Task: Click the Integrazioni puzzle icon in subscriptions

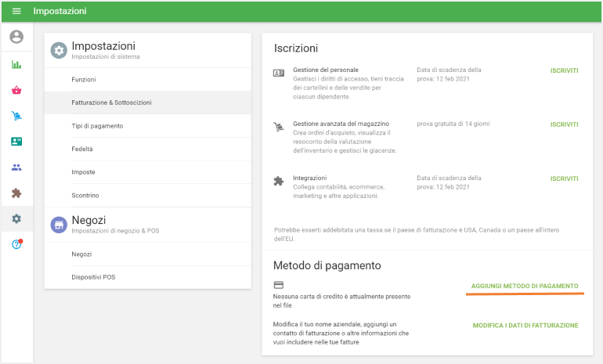Action: [x=279, y=181]
